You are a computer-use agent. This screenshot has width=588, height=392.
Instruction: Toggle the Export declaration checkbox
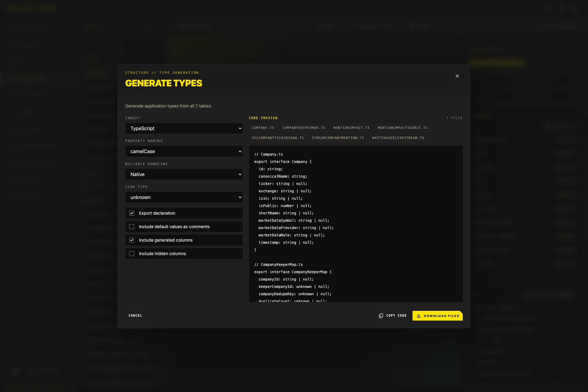132,213
